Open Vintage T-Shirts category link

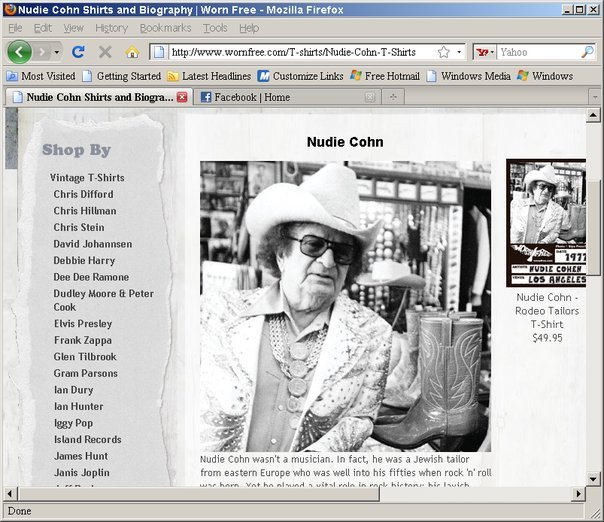coord(87,178)
